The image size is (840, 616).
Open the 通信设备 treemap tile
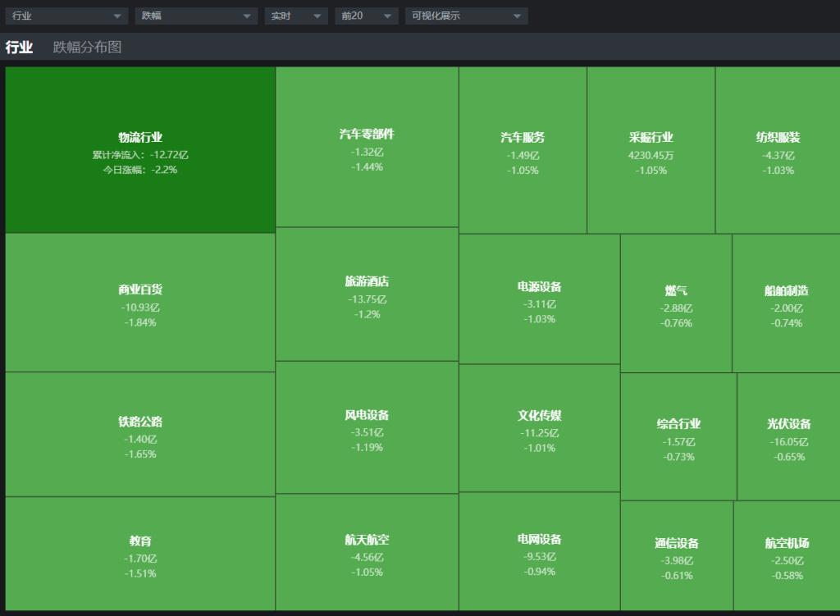pyautogui.click(x=677, y=556)
